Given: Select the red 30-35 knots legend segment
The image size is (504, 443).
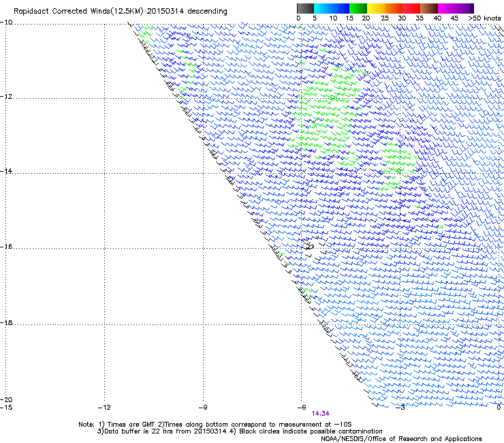Looking at the screenshot, I should tap(411, 8).
